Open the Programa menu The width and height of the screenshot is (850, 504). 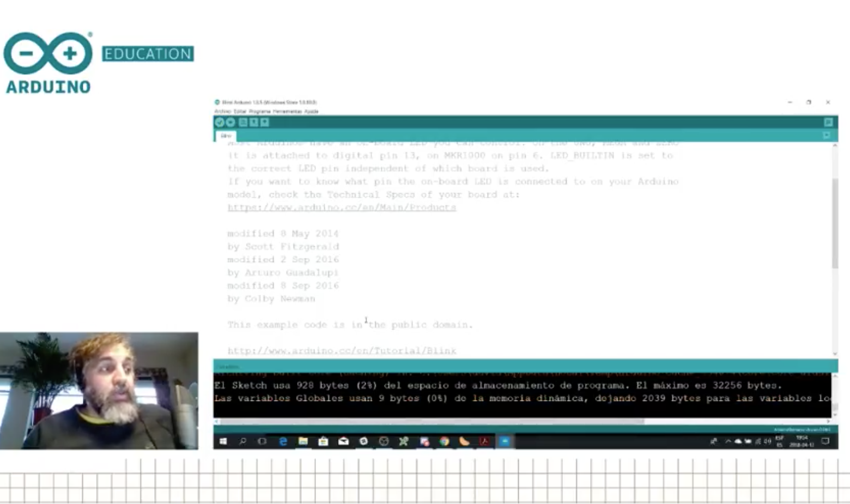pyautogui.click(x=259, y=111)
